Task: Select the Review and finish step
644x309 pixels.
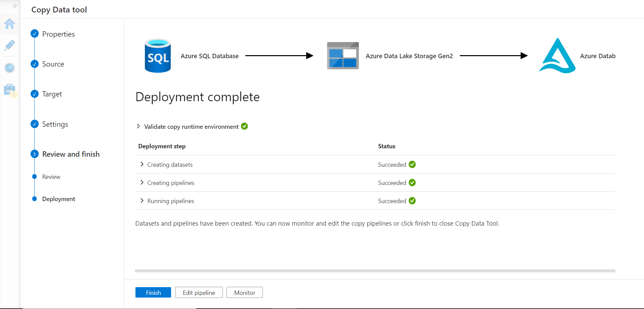Action: click(71, 154)
